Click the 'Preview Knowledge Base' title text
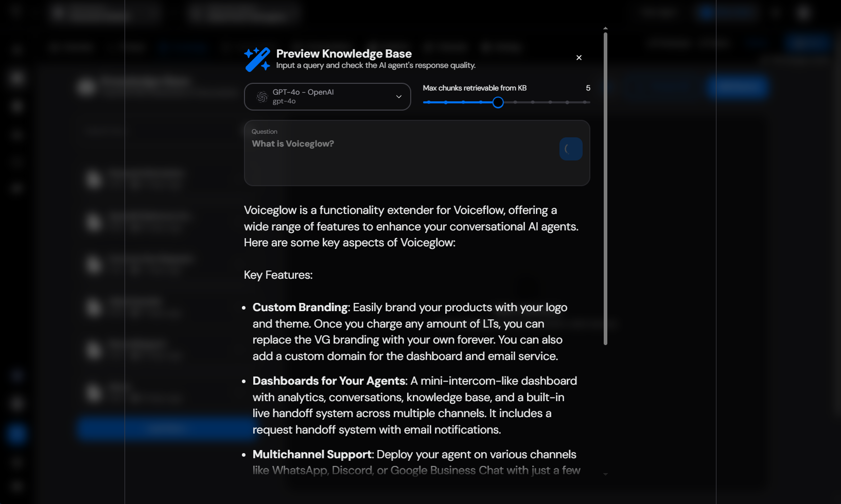Viewport: 841px width, 504px height. click(x=344, y=53)
